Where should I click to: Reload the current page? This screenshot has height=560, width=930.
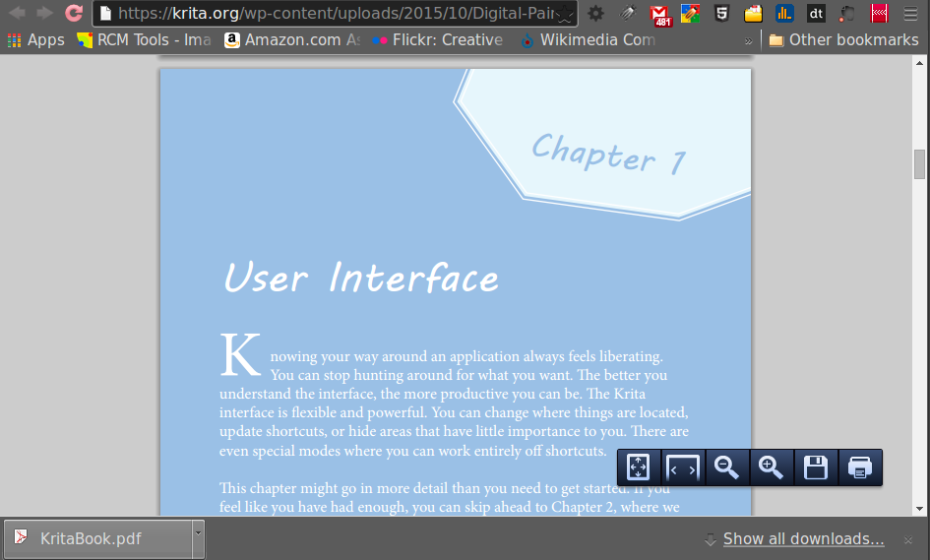pyautogui.click(x=74, y=13)
